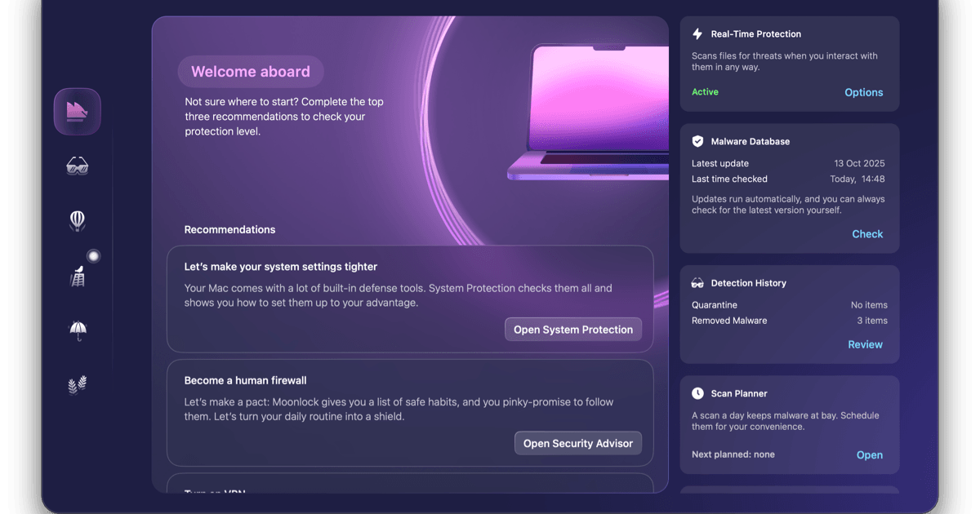Click the Active status label
Screen dimensions: 980x514
[x=705, y=92]
